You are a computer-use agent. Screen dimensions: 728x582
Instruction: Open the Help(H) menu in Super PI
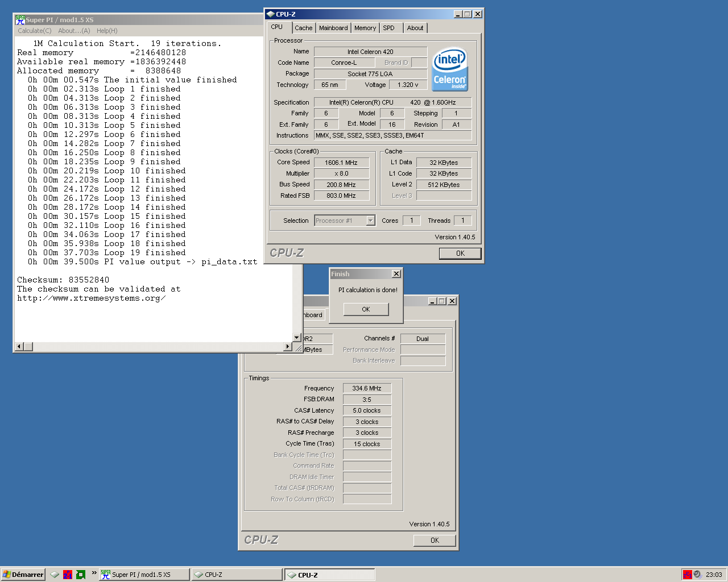tap(107, 31)
